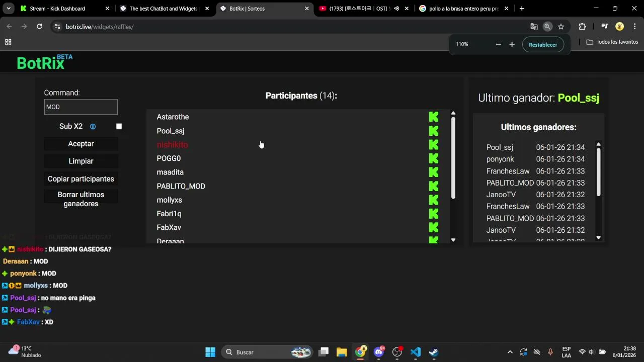The height and width of the screenshot is (362, 644).
Task: Click Kick icon beside POGG0
Action: coord(434,159)
